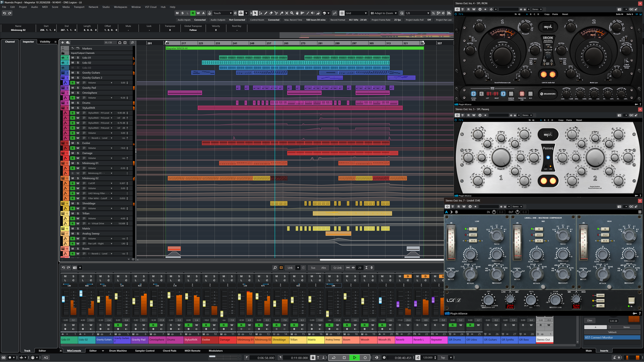This screenshot has height=362, width=644.
Task: Adjust the Udo 02 mixer channel fader
Action: pyautogui.click(x=81, y=294)
